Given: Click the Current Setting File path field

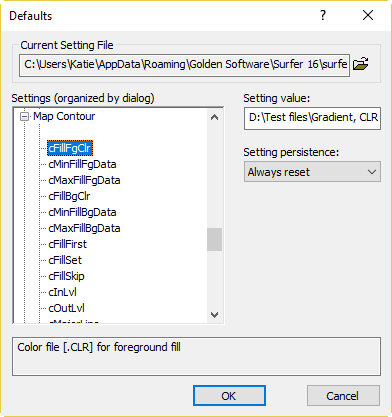Looking at the screenshot, I should coord(184,65).
